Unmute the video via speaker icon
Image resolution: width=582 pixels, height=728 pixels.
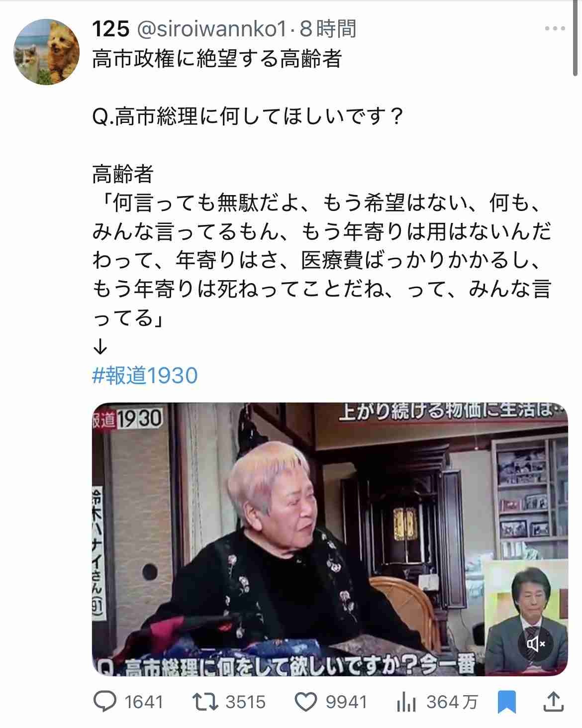pos(536,644)
